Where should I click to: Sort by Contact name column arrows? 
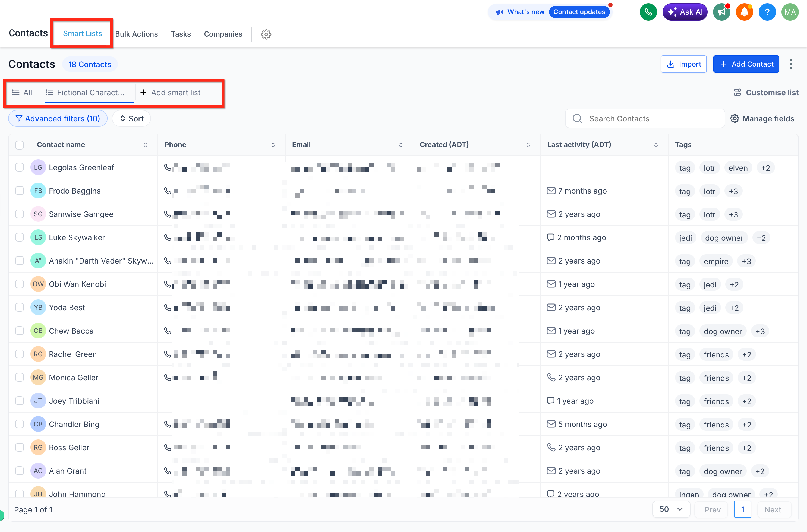click(146, 145)
